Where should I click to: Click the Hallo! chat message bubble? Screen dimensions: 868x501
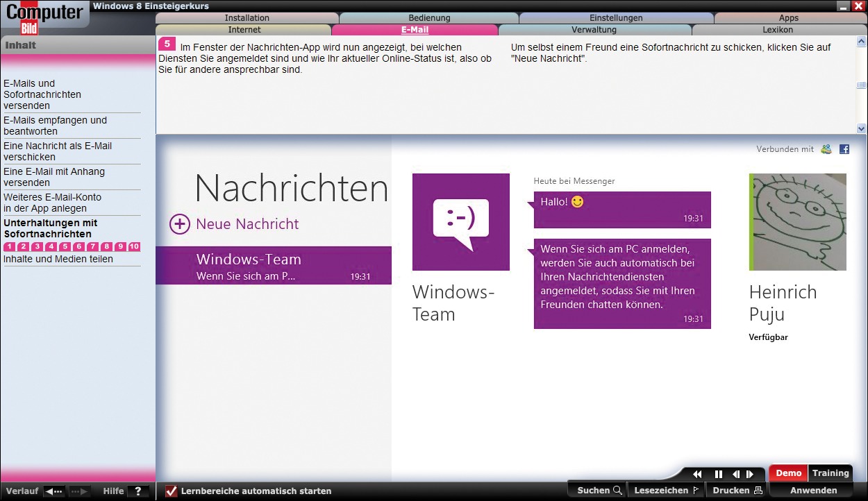[x=622, y=210]
